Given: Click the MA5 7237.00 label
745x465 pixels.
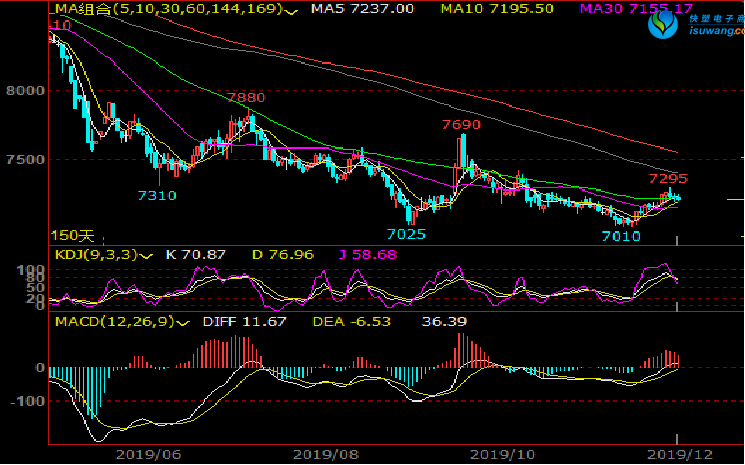Looking at the screenshot, I should 362,9.
